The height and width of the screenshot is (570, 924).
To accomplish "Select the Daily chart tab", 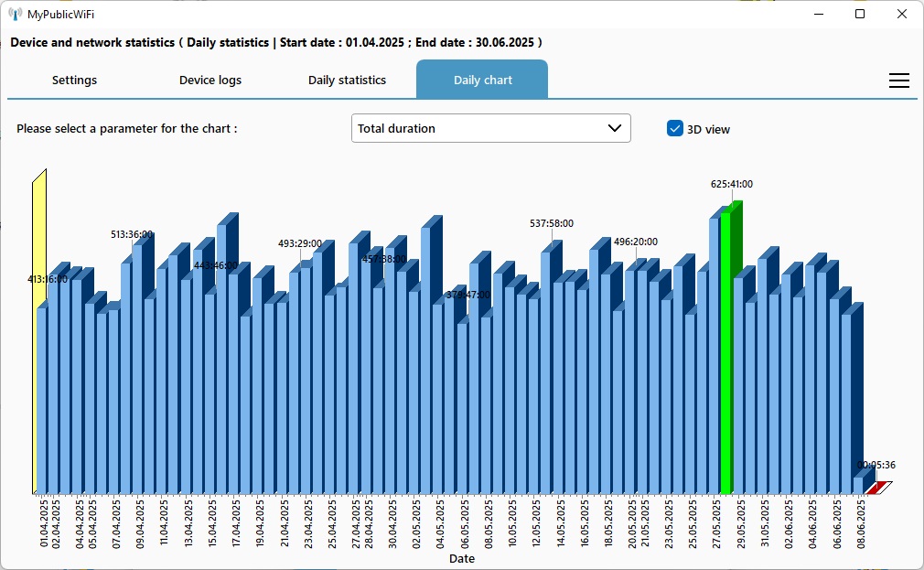I will click(x=482, y=81).
